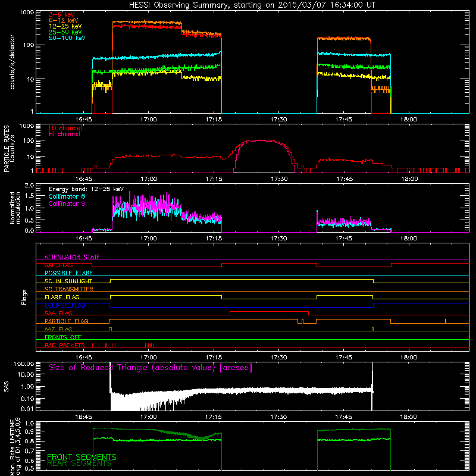This screenshot has width=476, height=476.
Task: Click the "HI channel" legend label
Action: pos(64,134)
